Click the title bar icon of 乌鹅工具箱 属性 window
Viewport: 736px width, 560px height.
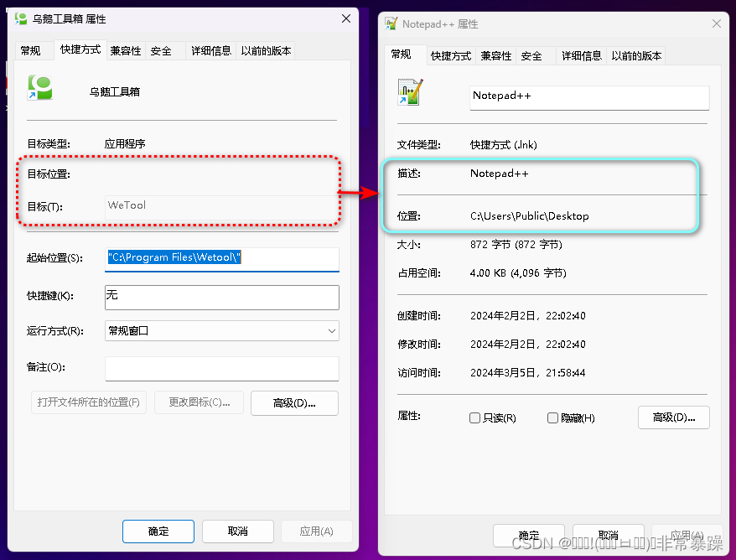[x=21, y=18]
